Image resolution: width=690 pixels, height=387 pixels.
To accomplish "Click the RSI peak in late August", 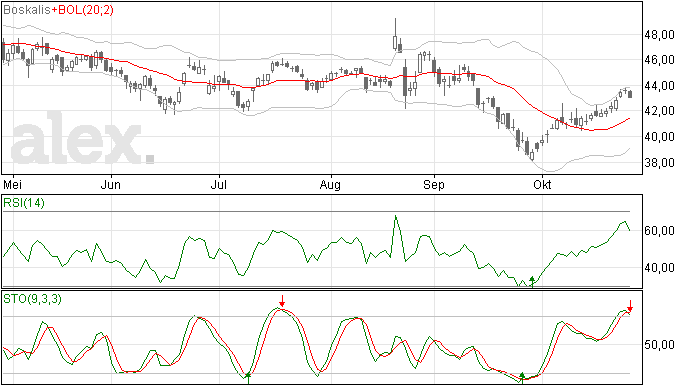I will point(396,216).
